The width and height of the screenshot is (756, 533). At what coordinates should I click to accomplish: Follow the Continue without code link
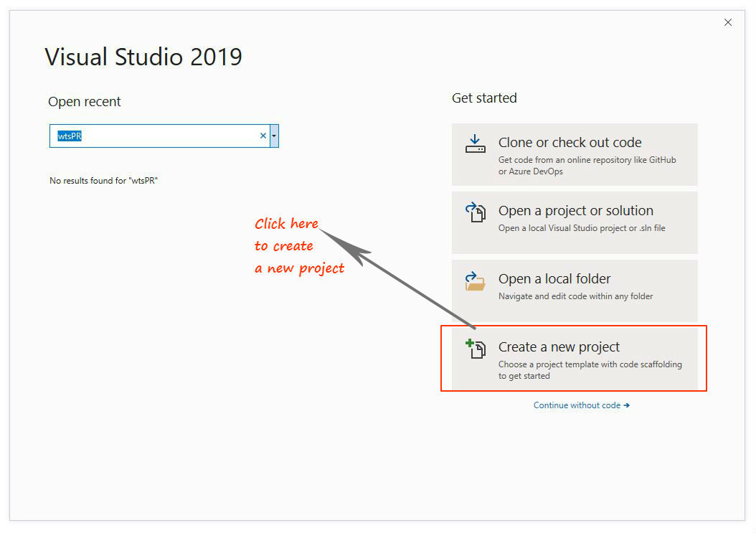(x=582, y=405)
